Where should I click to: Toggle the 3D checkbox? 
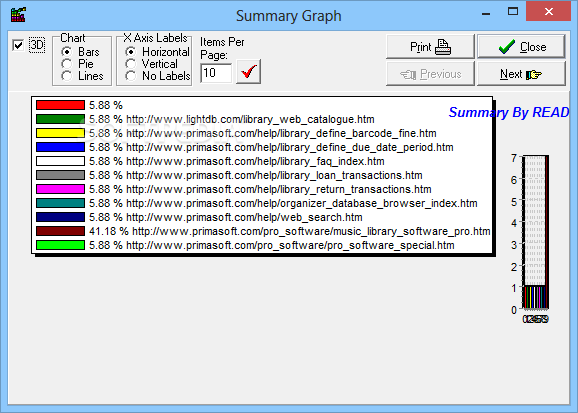pos(18,45)
